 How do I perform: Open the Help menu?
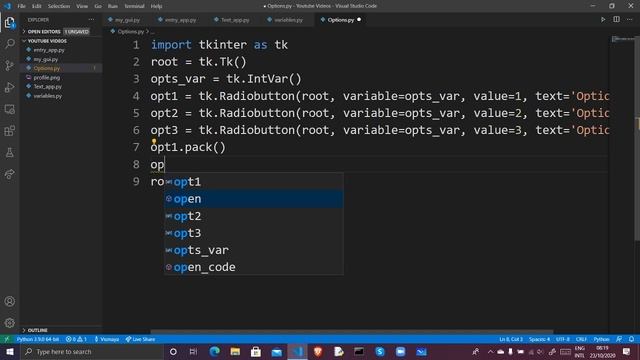click(156, 6)
